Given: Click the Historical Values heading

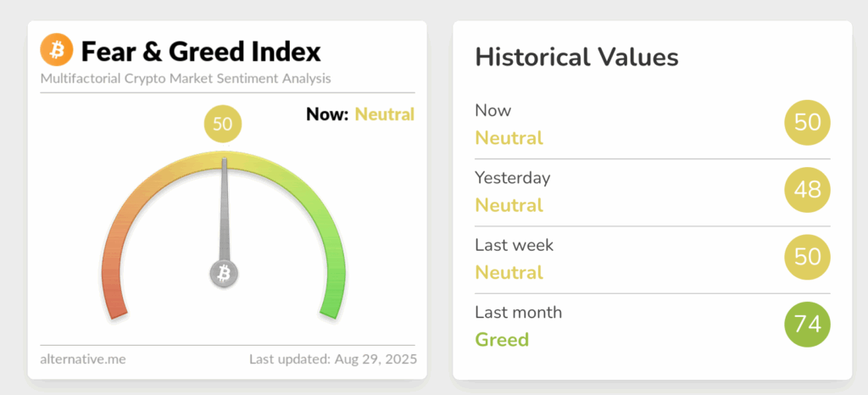Looking at the screenshot, I should pos(576,58).
